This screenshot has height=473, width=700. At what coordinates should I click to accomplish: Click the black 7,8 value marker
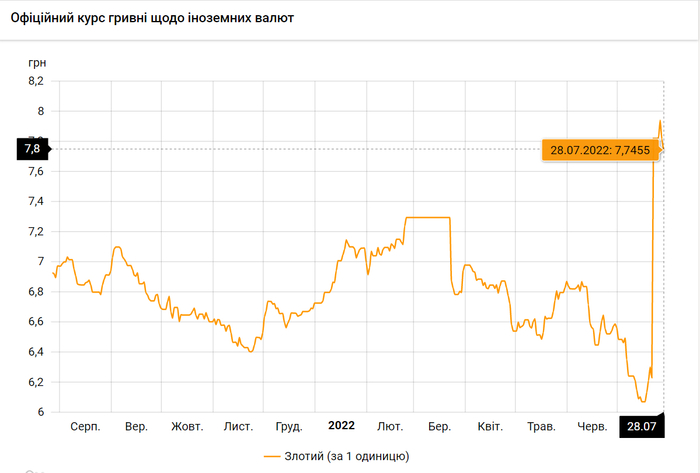pyautogui.click(x=32, y=149)
